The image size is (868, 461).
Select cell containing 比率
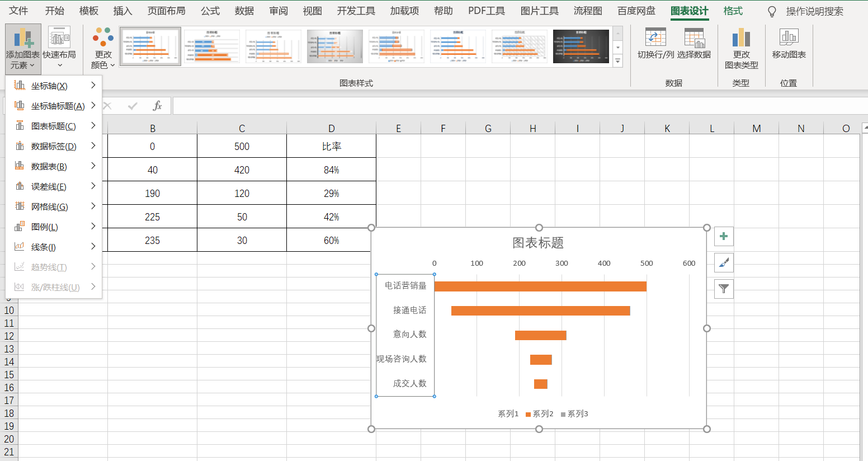(331, 146)
